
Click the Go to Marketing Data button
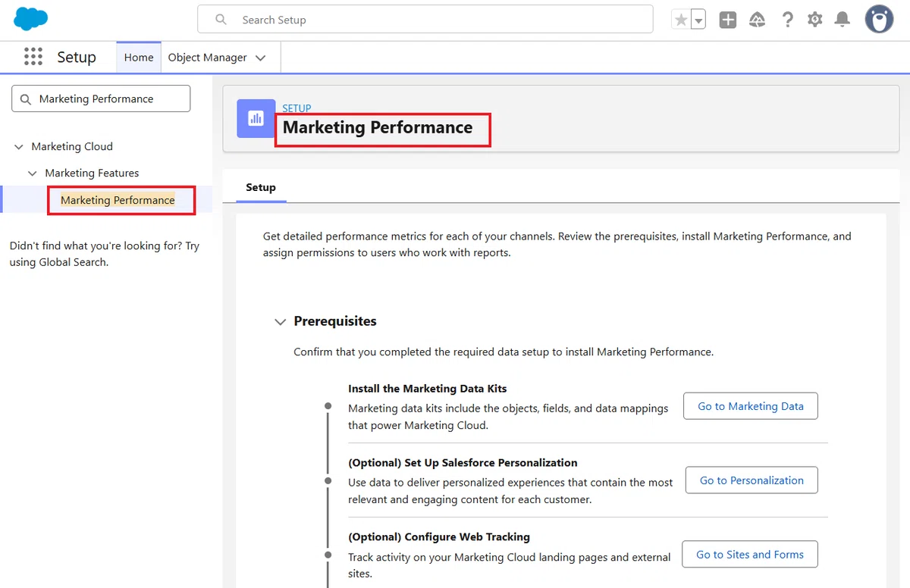coord(750,406)
